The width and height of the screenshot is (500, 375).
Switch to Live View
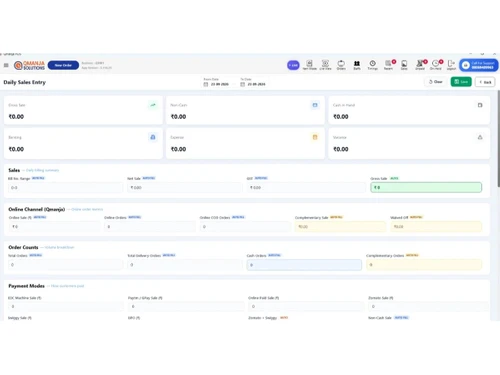pyautogui.click(x=325, y=65)
